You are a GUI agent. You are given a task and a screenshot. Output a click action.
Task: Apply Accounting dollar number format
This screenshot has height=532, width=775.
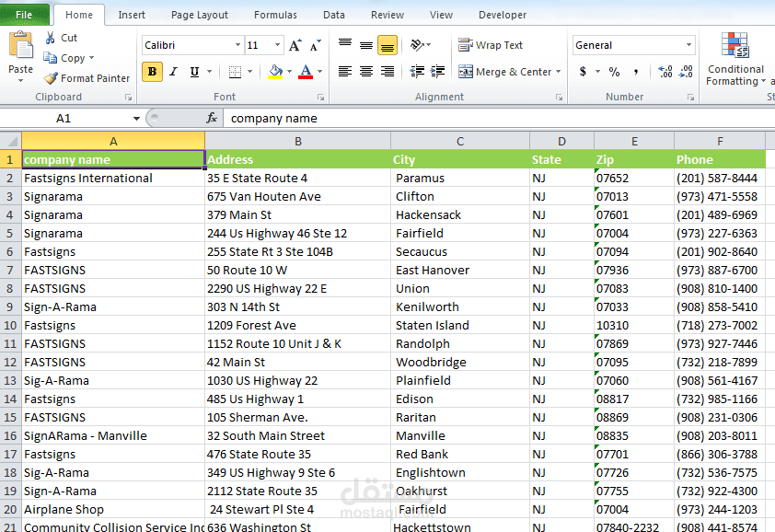[583, 72]
